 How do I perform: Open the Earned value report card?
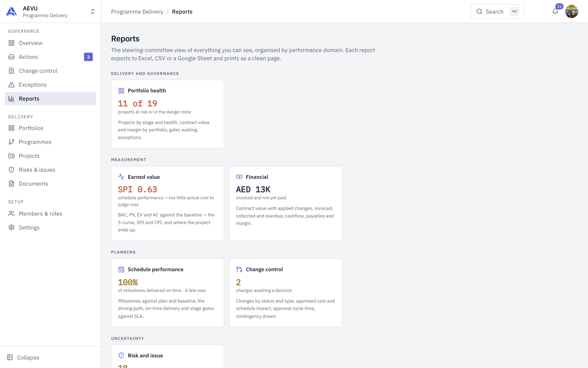[167, 203]
